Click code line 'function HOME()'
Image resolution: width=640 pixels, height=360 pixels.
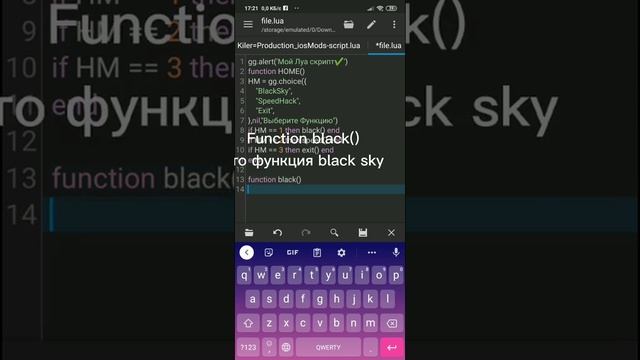click(276, 71)
